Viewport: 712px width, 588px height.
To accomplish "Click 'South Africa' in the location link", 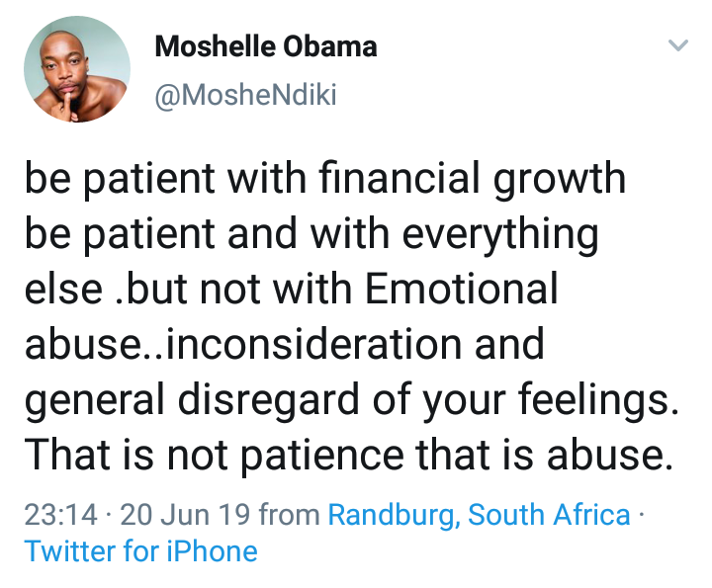I will click(549, 515).
